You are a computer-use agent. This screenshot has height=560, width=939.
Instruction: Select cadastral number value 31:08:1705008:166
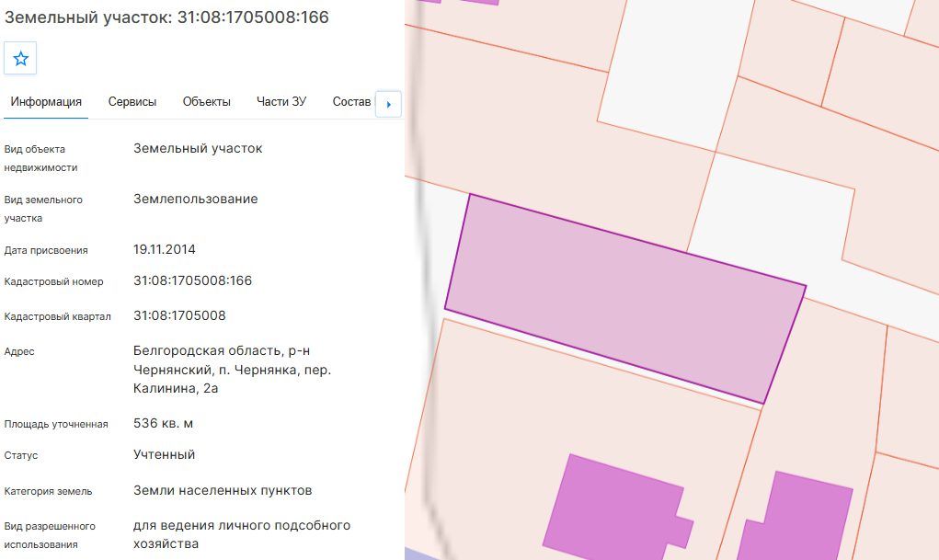192,280
